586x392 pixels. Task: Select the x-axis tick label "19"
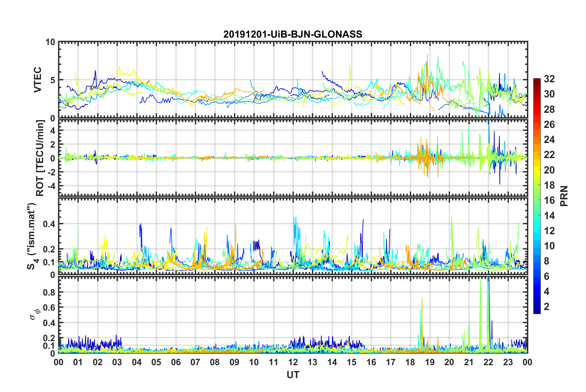coord(430,362)
